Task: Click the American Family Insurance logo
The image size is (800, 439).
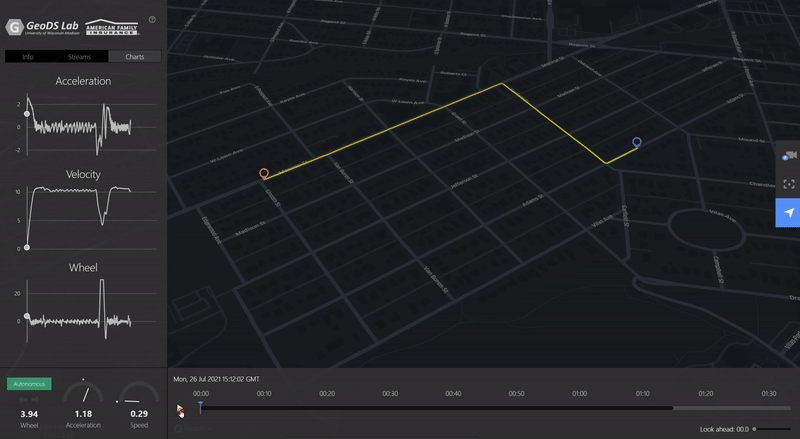Action: click(x=112, y=27)
